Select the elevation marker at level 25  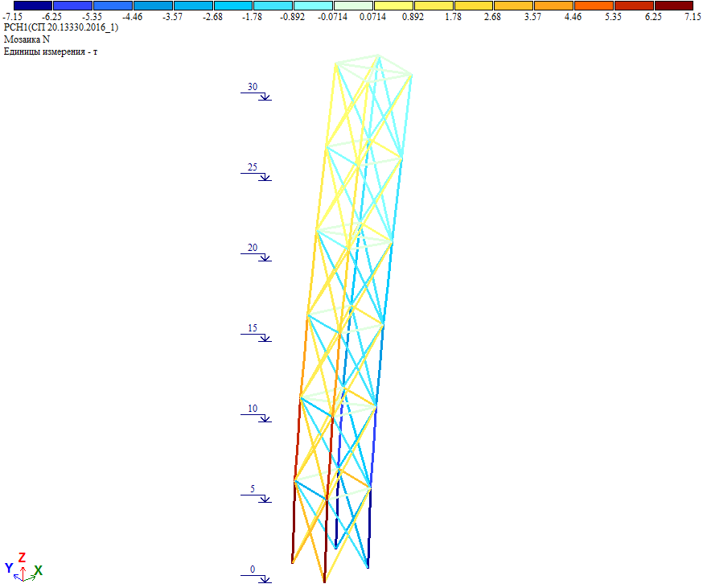[256, 173]
